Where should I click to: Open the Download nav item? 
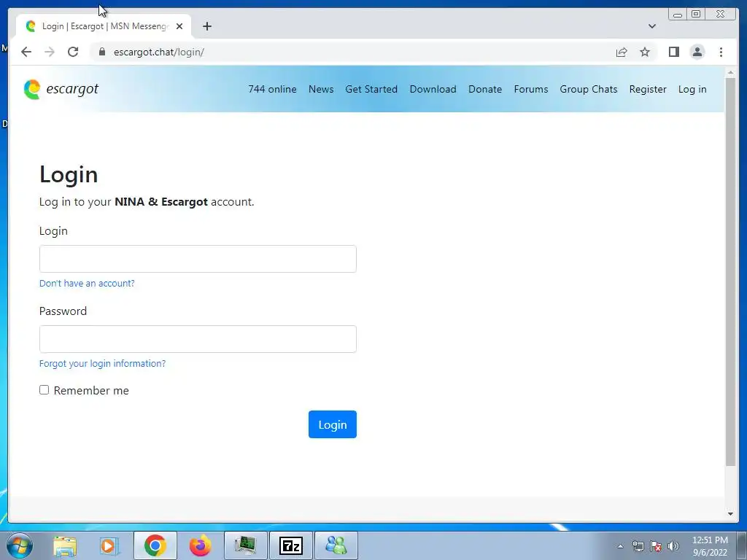tap(433, 89)
